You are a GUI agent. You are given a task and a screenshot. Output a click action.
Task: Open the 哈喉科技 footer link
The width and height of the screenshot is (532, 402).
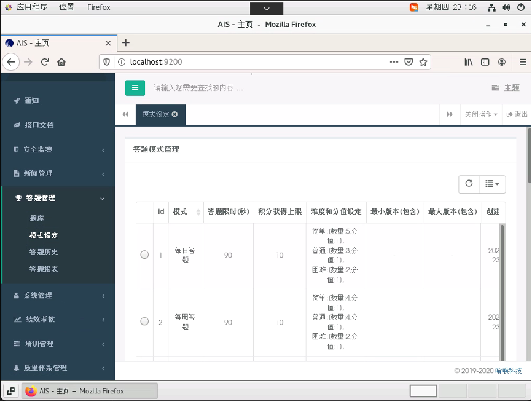coord(508,371)
